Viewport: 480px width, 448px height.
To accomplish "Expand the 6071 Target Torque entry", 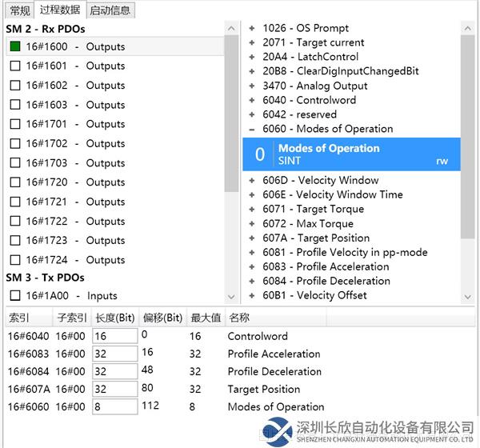I will pos(252,210).
